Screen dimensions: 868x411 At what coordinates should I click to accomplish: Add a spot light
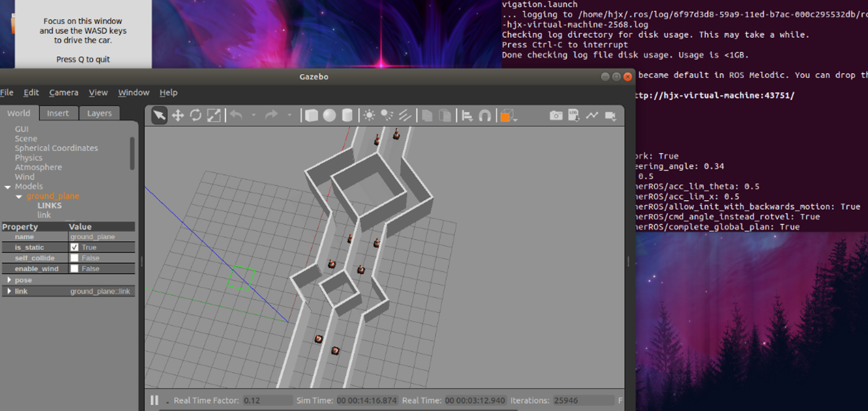pyautogui.click(x=387, y=115)
